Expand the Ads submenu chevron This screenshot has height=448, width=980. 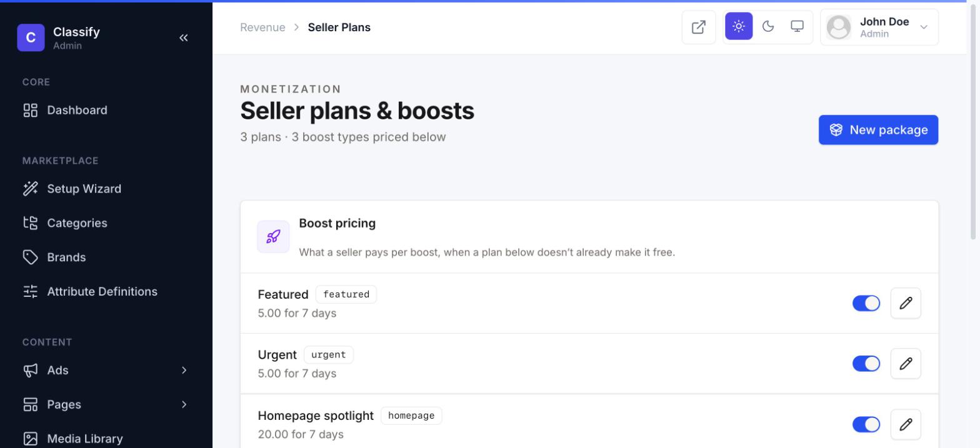(x=184, y=371)
